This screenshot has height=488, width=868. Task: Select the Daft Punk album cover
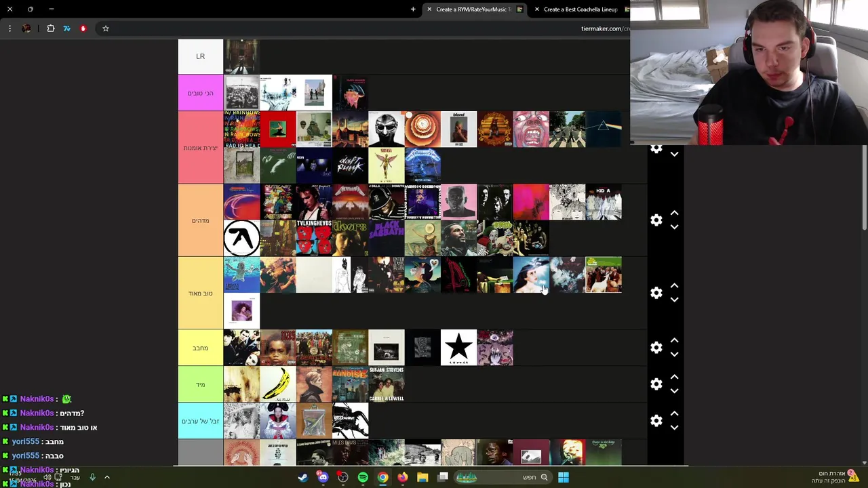pyautogui.click(x=351, y=166)
